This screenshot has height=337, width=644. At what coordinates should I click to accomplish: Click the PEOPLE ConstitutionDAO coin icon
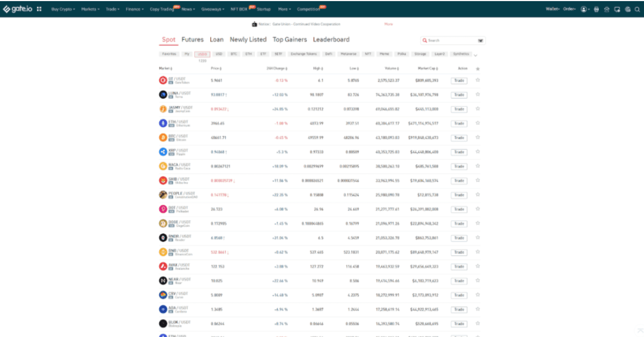click(163, 195)
